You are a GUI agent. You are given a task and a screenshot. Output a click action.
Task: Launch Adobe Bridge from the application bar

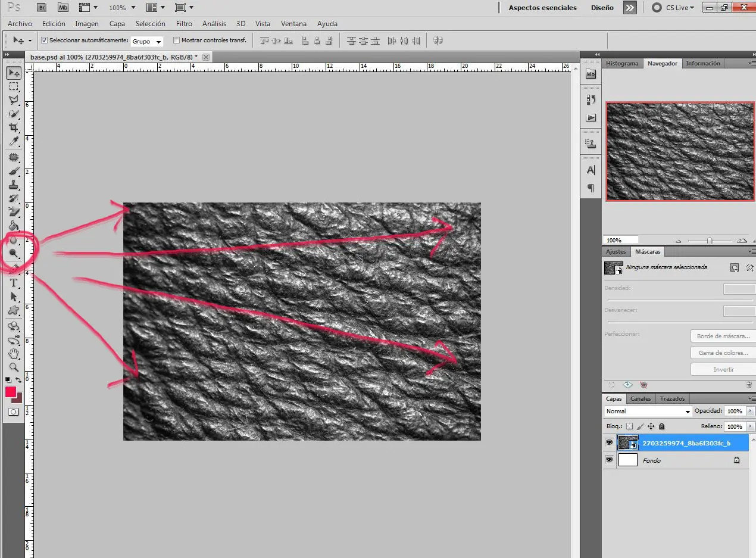coord(42,8)
